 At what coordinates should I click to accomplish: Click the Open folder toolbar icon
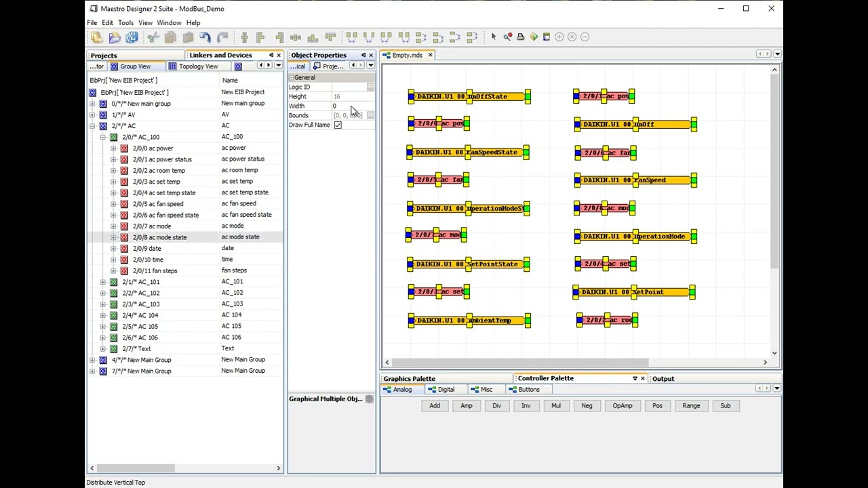pos(114,37)
